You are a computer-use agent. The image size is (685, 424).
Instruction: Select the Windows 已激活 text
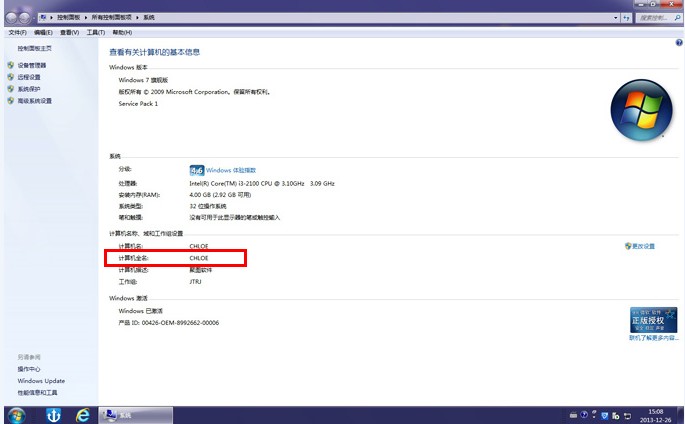click(140, 311)
